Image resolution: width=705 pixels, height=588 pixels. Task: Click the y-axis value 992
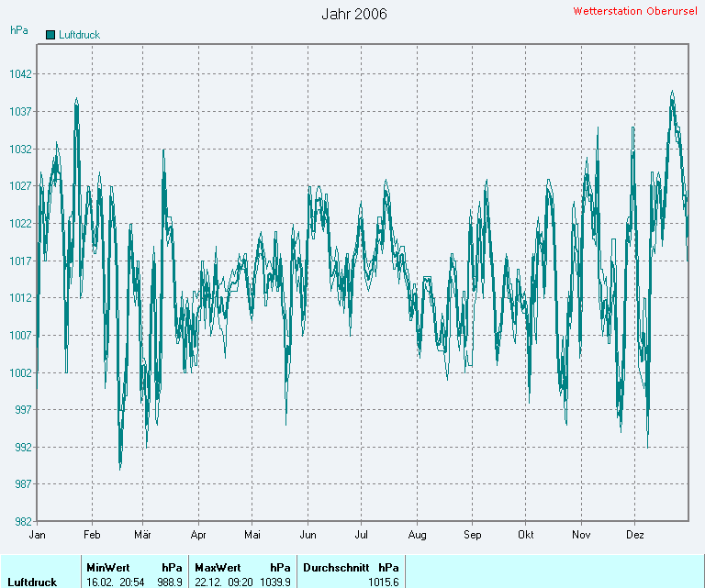tap(23, 447)
